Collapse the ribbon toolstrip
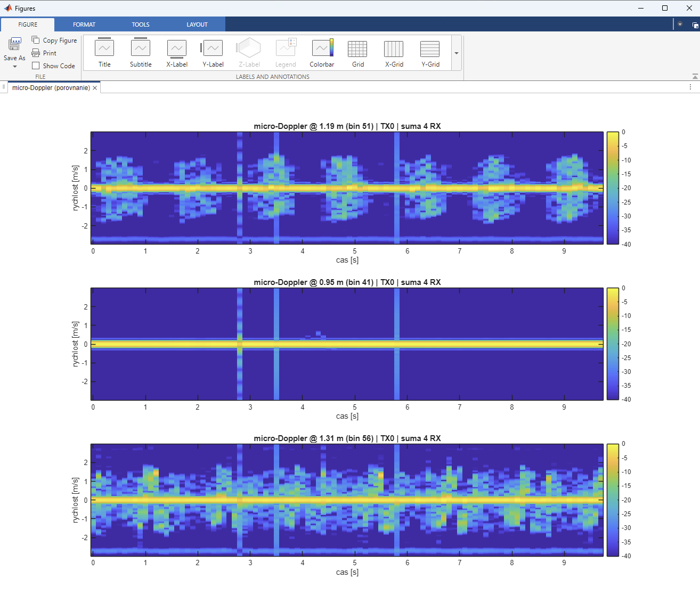Viewport: 700px width, 611px height. (x=695, y=77)
